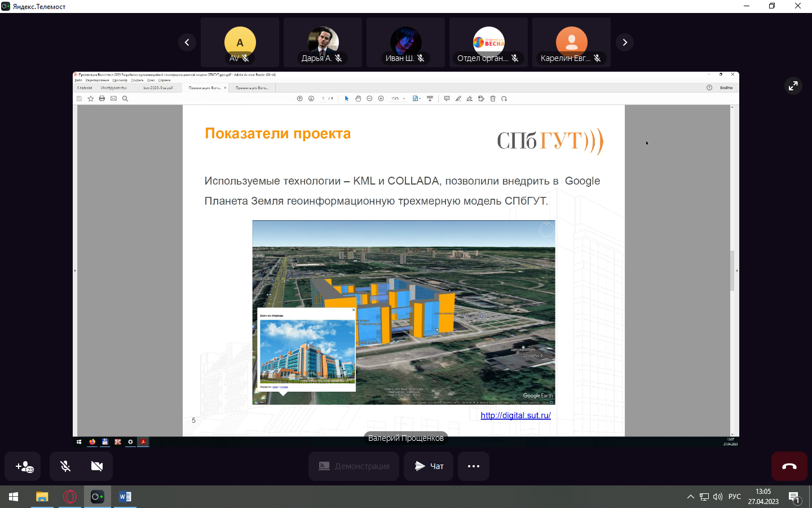812x508 pixels.
Task: Hang up with the red call button
Action: click(x=789, y=466)
